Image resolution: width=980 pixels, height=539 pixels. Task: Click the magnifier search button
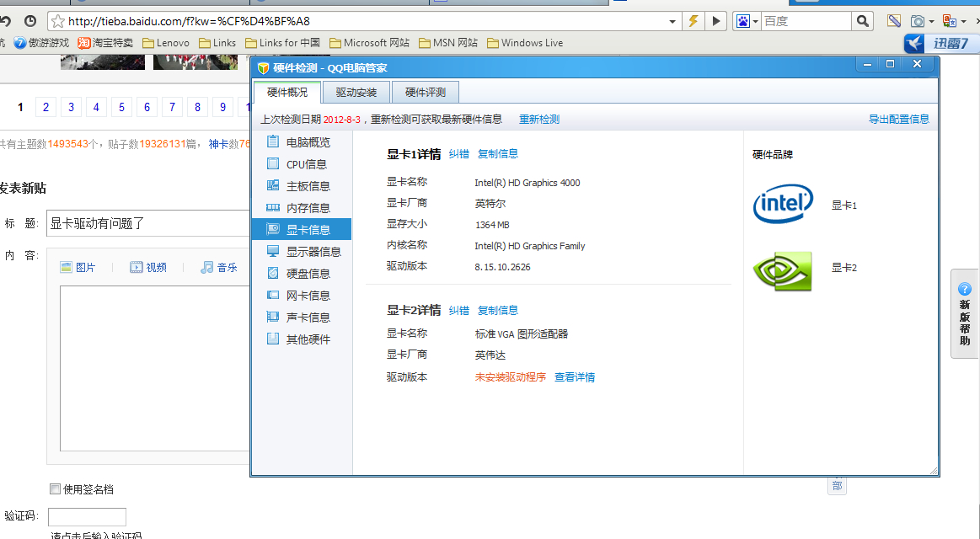pos(863,21)
